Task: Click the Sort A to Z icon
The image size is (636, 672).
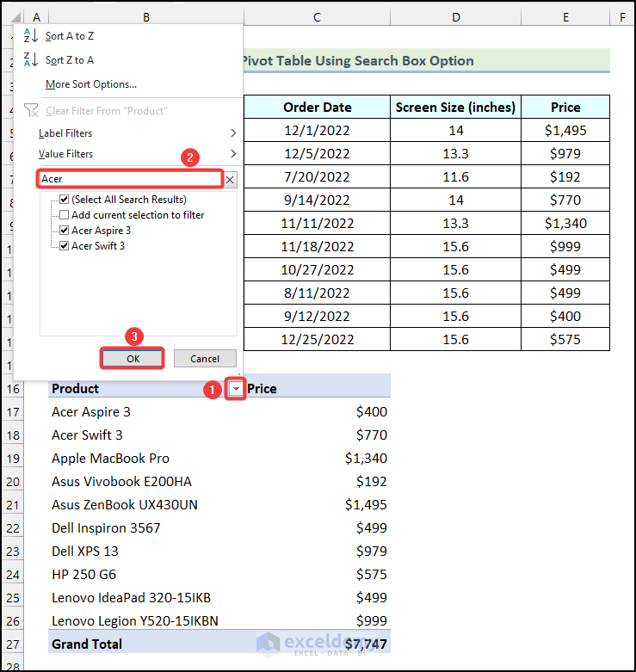Action: [31, 36]
